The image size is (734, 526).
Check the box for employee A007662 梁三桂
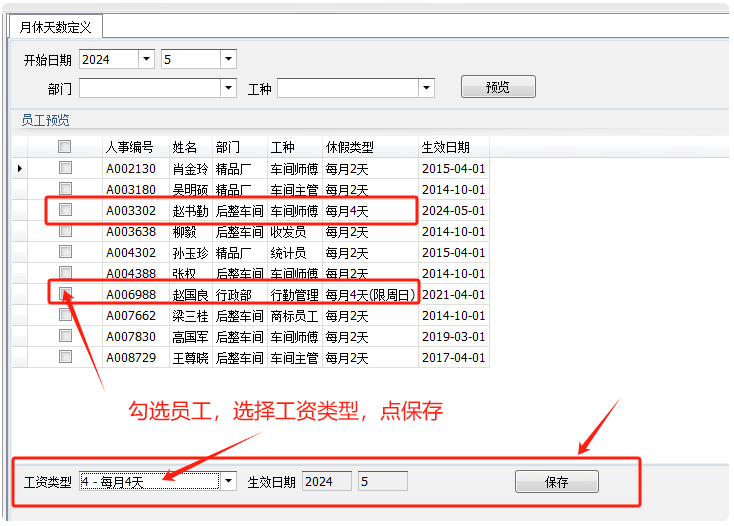coord(65,314)
